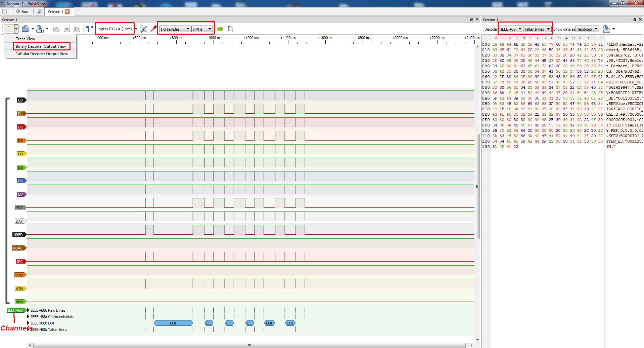Select the EOI channel label
644x348 pixels.
tap(21, 208)
